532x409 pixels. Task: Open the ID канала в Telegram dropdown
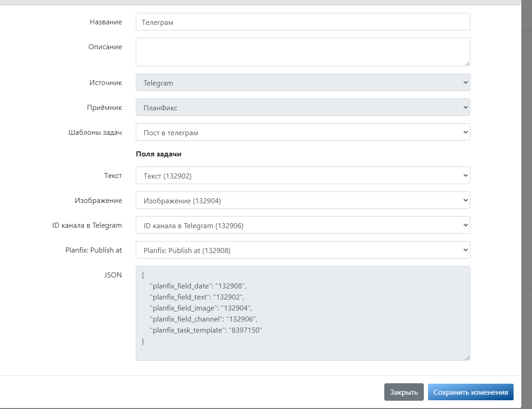(x=303, y=225)
